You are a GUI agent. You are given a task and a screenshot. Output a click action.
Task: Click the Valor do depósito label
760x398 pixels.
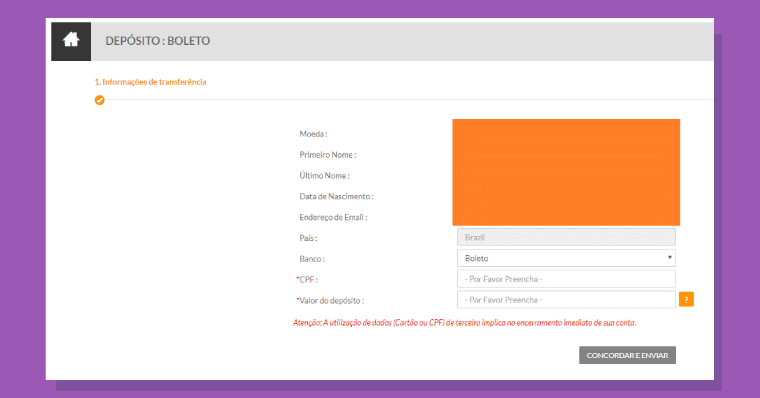330,301
